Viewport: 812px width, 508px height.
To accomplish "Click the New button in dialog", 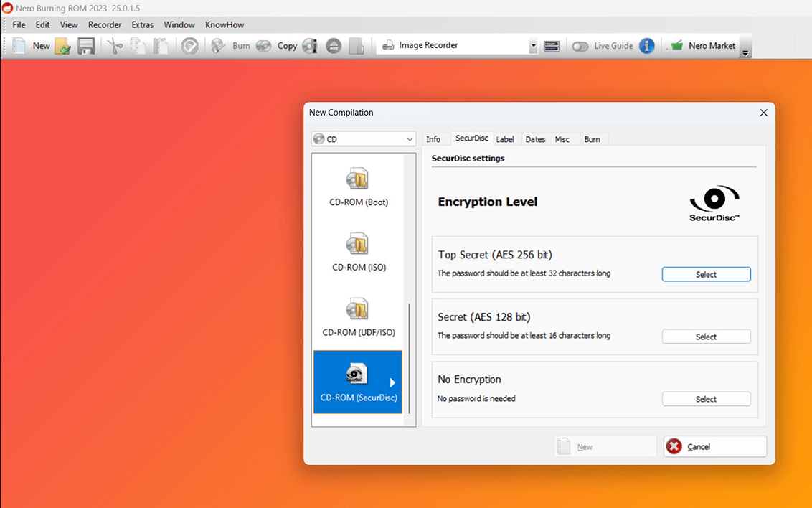I will (605, 446).
